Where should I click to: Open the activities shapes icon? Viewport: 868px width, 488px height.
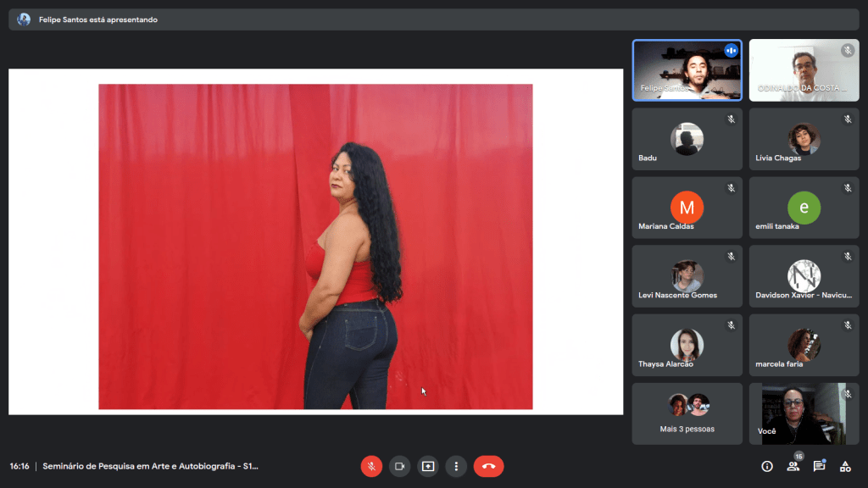coord(845,466)
